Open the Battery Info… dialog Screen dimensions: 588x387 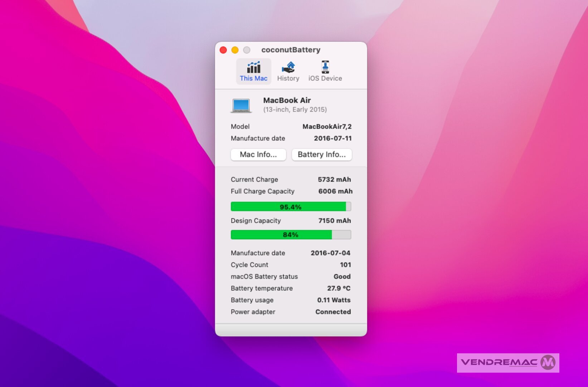click(x=321, y=154)
